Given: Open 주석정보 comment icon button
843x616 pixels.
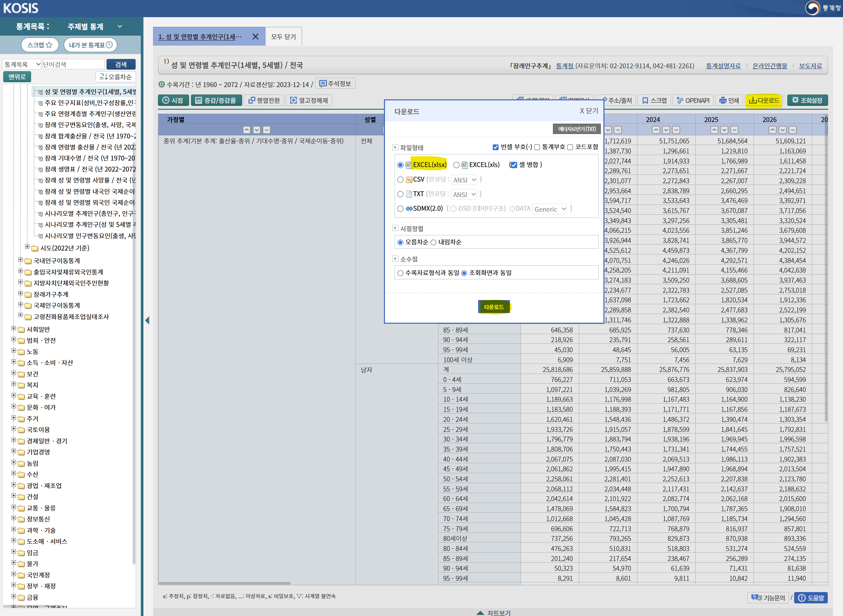Looking at the screenshot, I should 335,84.
